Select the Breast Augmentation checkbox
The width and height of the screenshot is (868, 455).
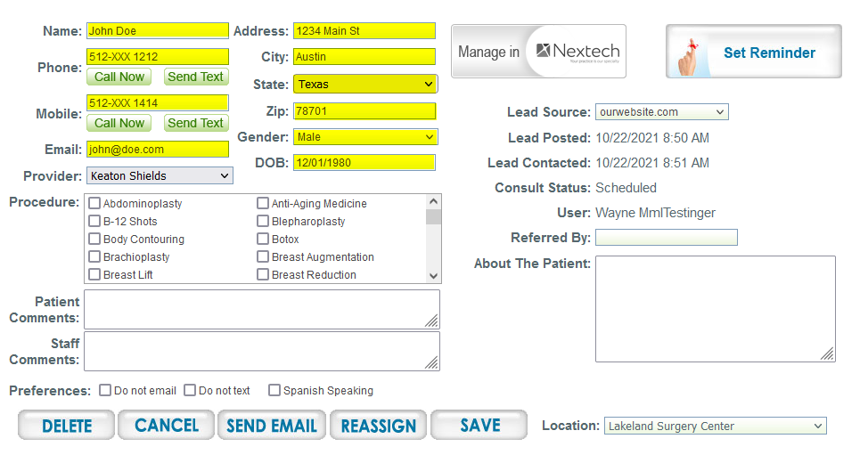263,257
